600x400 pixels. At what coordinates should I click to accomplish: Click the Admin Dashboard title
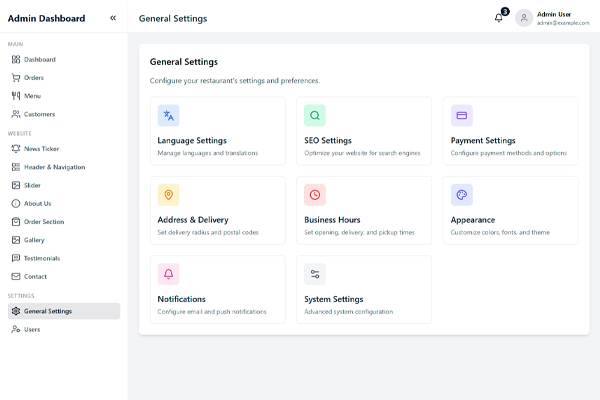[46, 18]
